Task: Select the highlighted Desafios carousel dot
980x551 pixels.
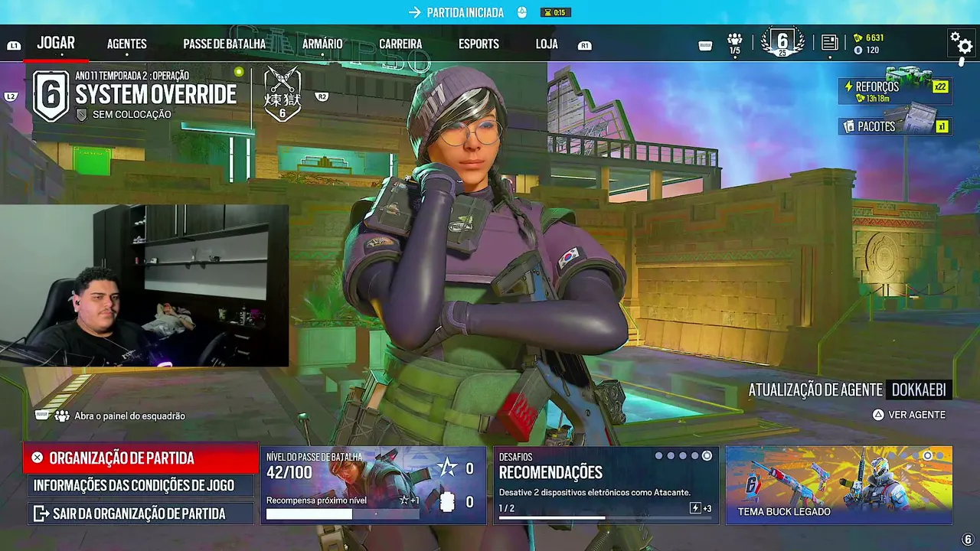Action: tap(707, 456)
